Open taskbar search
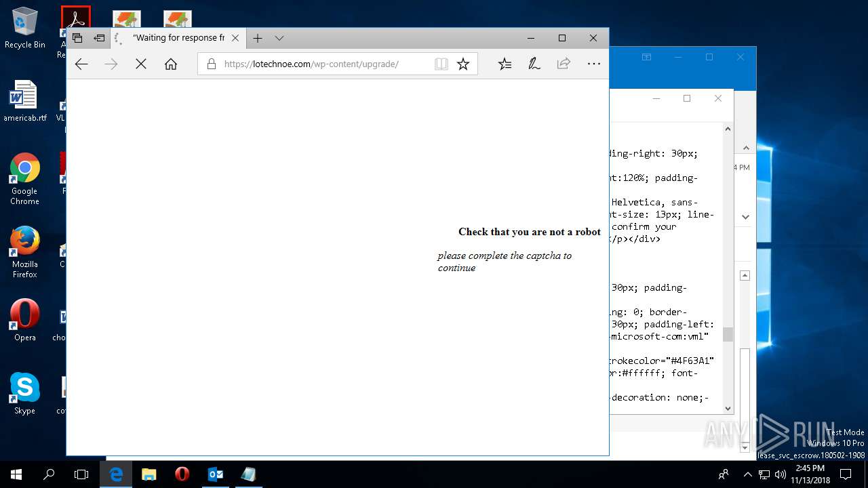Image resolution: width=868 pixels, height=488 pixels. point(49,474)
